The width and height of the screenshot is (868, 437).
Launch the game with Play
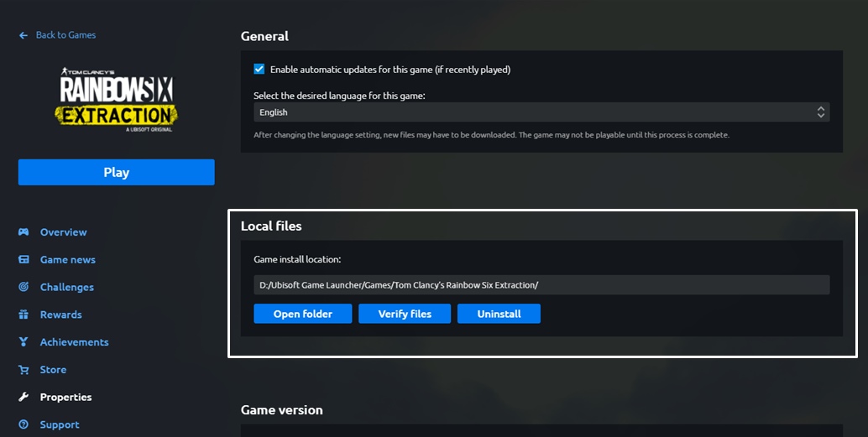pos(116,172)
